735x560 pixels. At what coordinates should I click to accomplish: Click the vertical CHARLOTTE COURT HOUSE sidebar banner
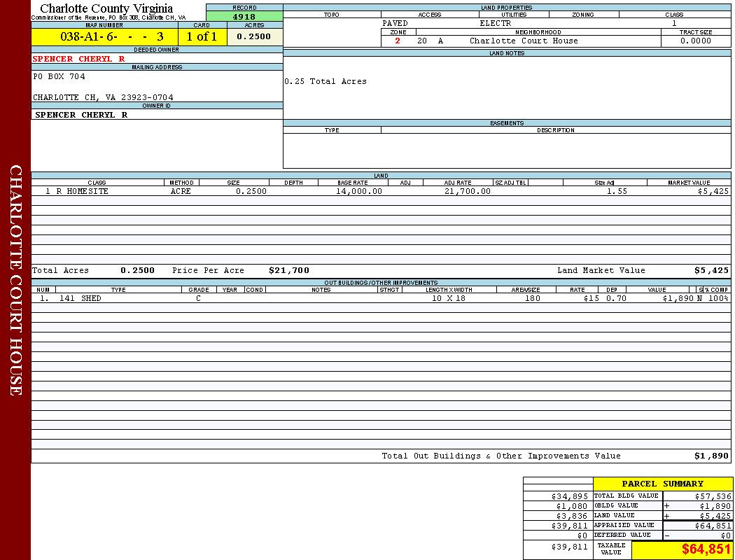(x=15, y=280)
